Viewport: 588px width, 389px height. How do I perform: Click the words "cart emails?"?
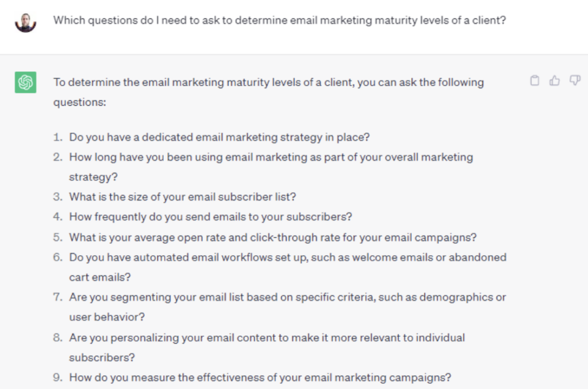tap(100, 277)
